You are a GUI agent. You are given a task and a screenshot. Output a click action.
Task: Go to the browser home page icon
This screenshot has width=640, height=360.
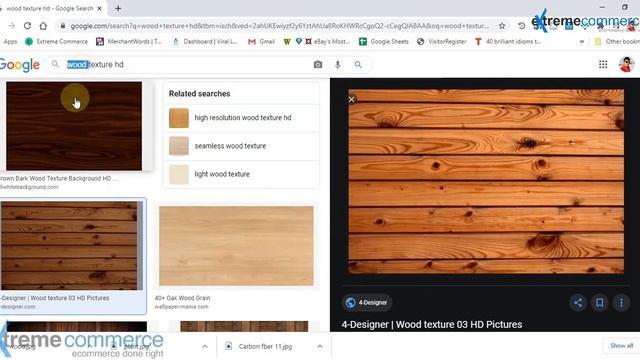(43, 26)
